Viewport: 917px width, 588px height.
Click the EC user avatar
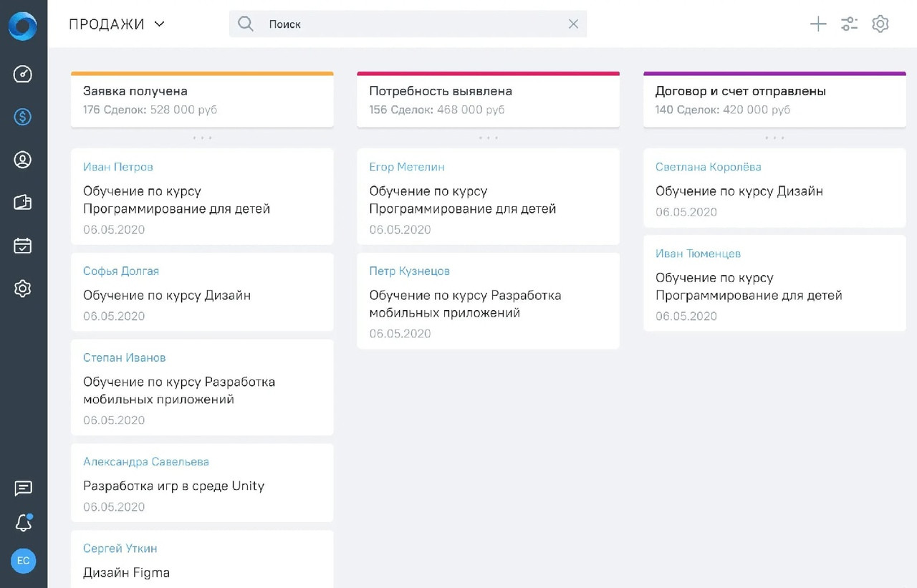[x=23, y=561]
